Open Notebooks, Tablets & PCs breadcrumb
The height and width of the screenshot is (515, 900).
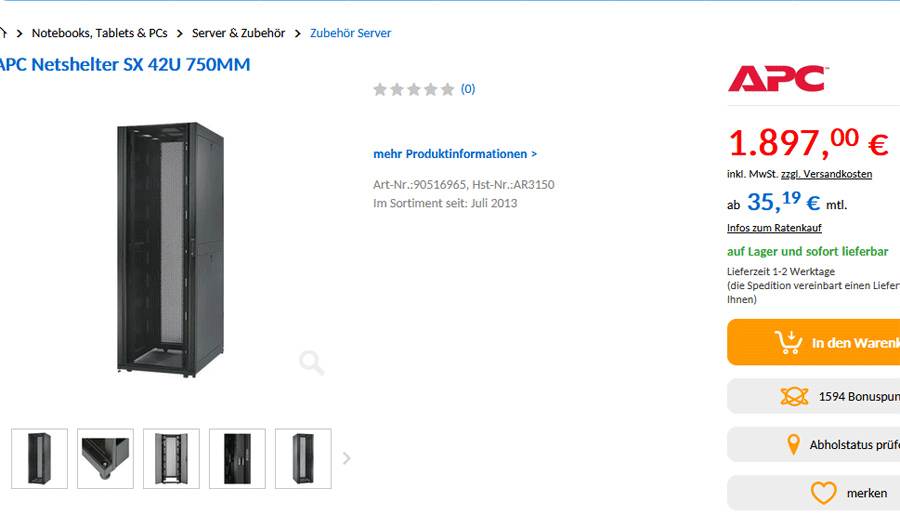pyautogui.click(x=99, y=33)
